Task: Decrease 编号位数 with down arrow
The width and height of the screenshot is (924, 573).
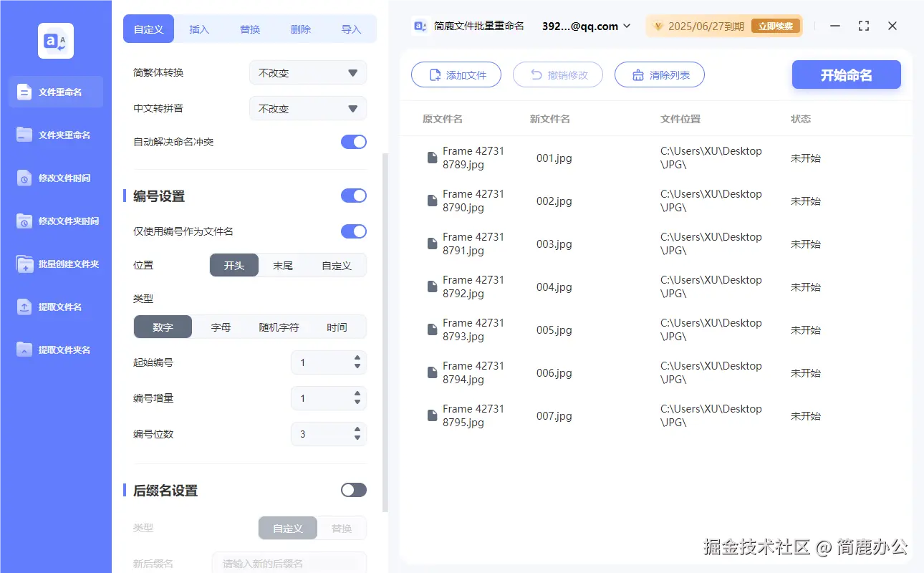Action: coord(357,438)
